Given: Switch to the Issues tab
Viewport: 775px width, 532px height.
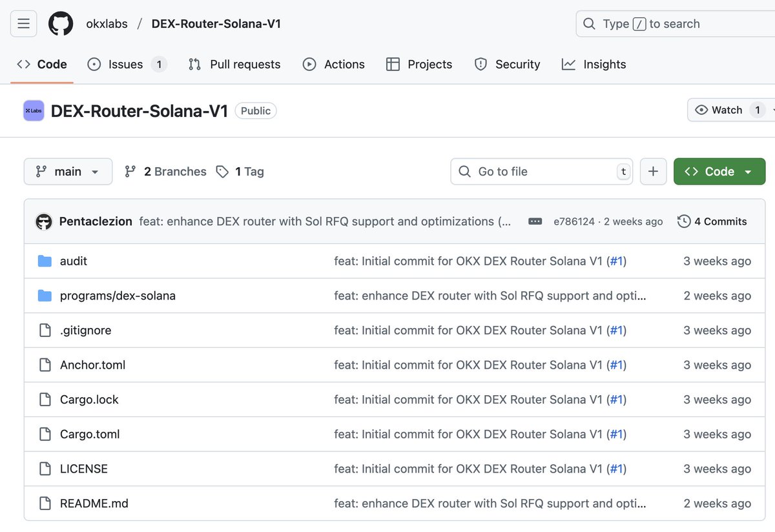Looking at the screenshot, I should pyautogui.click(x=127, y=64).
